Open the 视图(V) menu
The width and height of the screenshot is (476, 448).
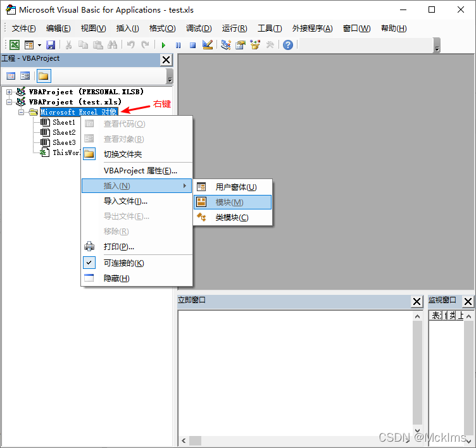click(94, 28)
